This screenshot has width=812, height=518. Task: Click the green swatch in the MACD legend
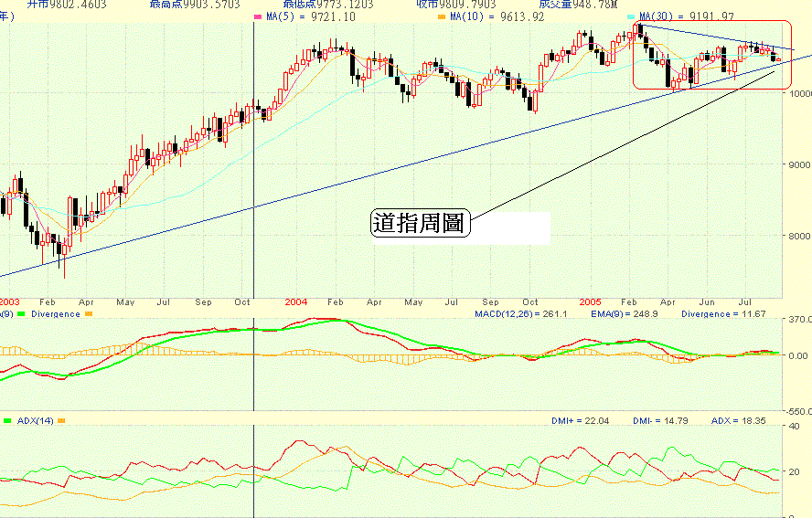click(x=21, y=314)
